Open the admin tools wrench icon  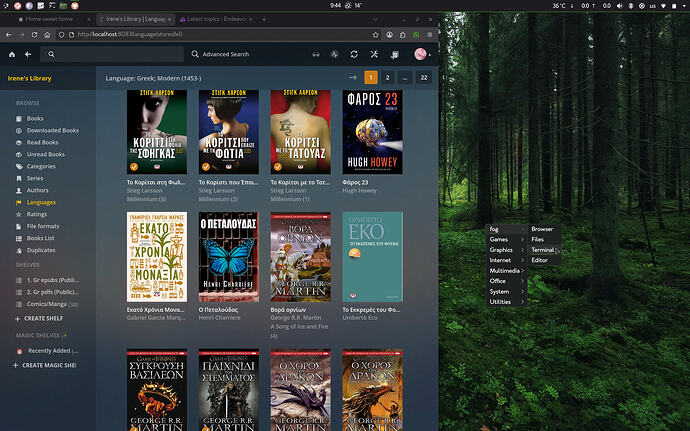pyautogui.click(x=373, y=54)
